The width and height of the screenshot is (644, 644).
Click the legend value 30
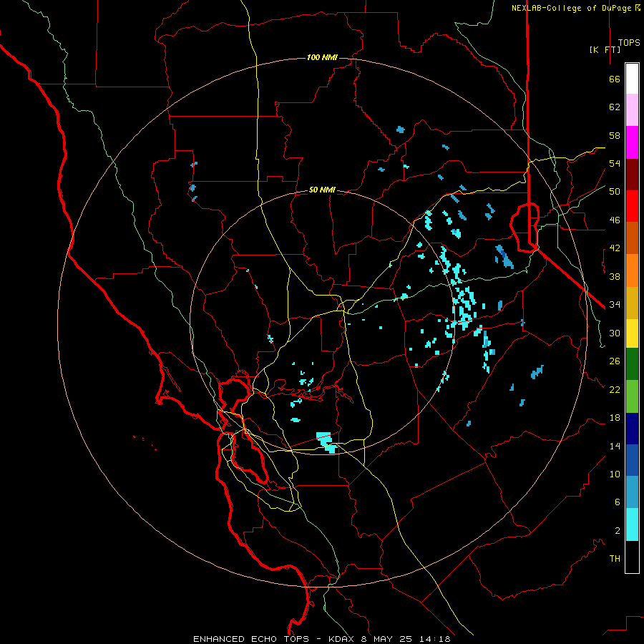[x=615, y=333]
